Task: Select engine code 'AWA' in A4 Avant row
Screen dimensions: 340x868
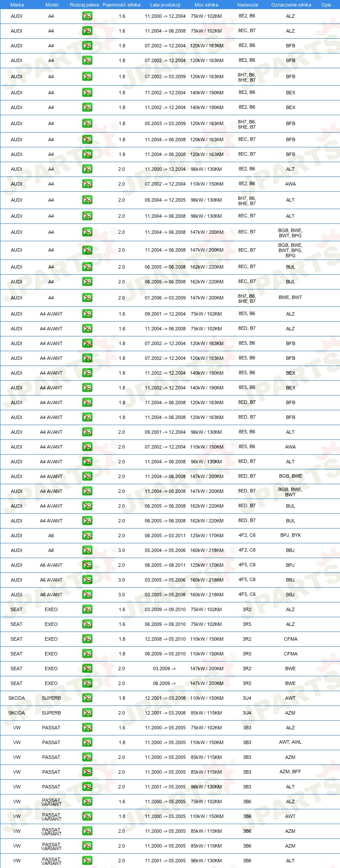Action: [x=290, y=447]
